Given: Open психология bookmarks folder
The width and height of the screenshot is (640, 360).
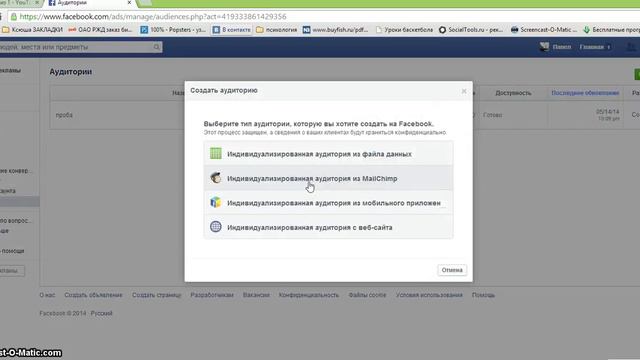Looking at the screenshot, I should (x=277, y=30).
